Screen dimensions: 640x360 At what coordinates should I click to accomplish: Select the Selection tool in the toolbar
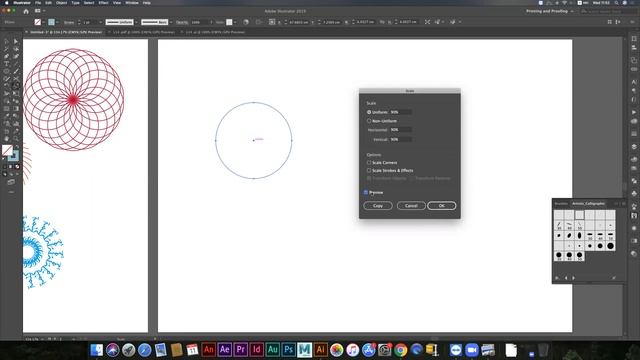pyautogui.click(x=6, y=41)
